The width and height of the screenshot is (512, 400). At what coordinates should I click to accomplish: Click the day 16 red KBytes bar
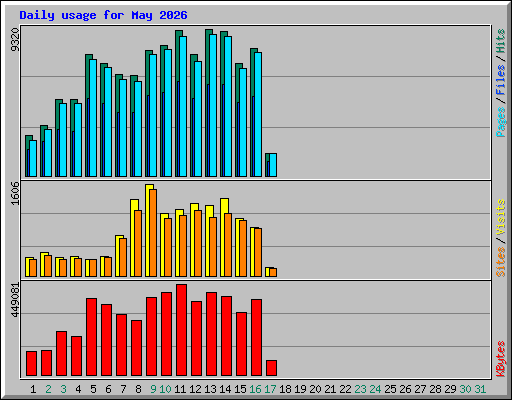point(257,337)
